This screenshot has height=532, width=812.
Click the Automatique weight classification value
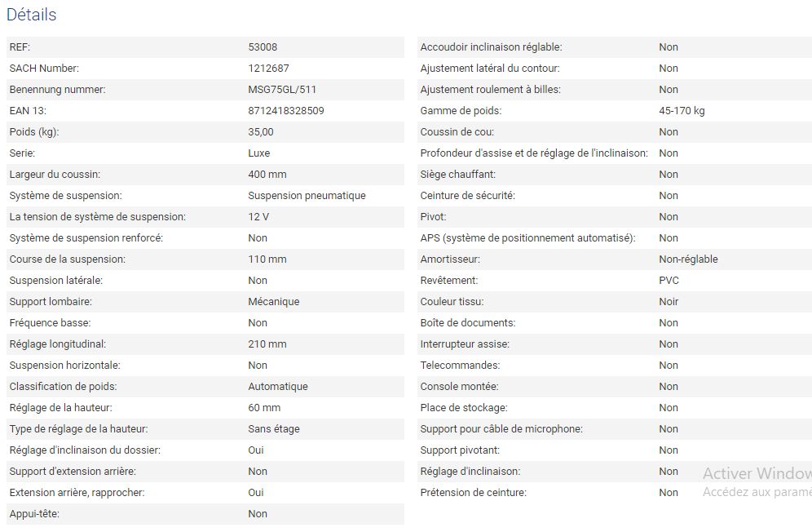tap(277, 387)
